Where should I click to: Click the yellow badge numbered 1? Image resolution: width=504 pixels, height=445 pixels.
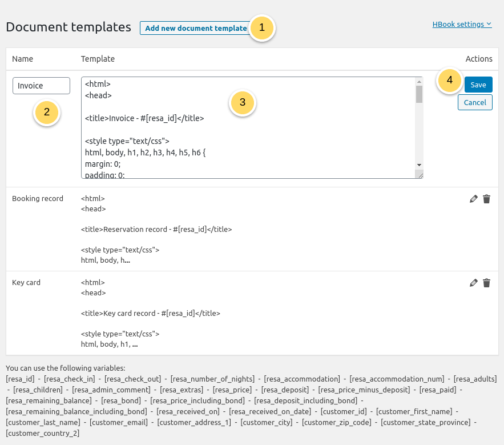[x=262, y=27]
